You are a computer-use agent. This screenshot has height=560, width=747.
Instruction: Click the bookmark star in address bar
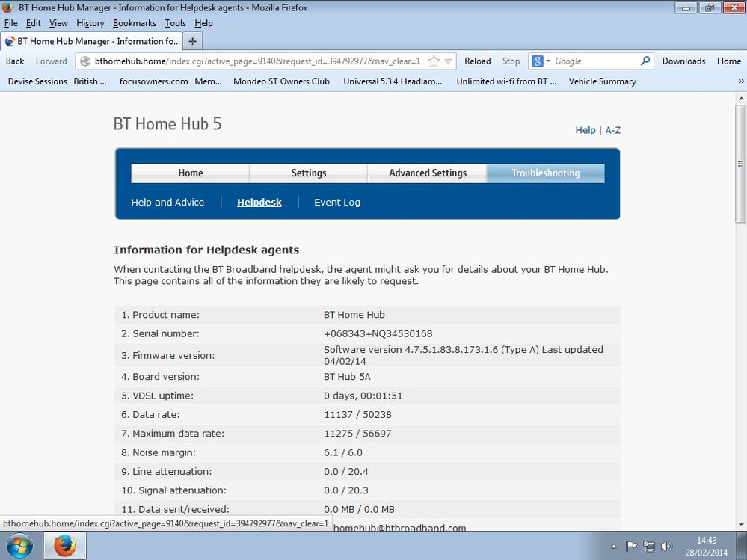[x=434, y=61]
